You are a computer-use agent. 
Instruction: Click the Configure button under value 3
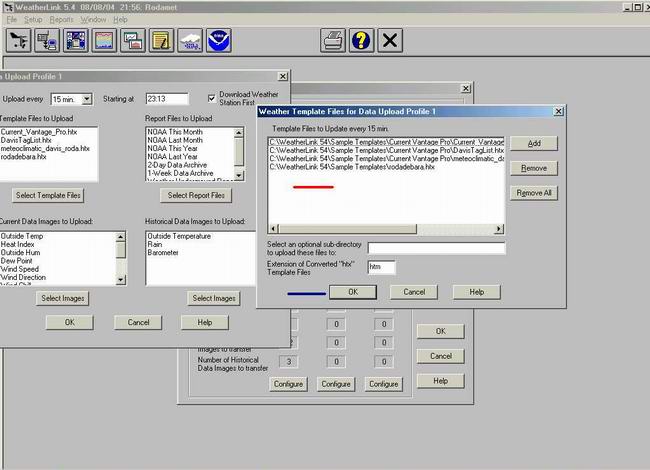tap(289, 384)
